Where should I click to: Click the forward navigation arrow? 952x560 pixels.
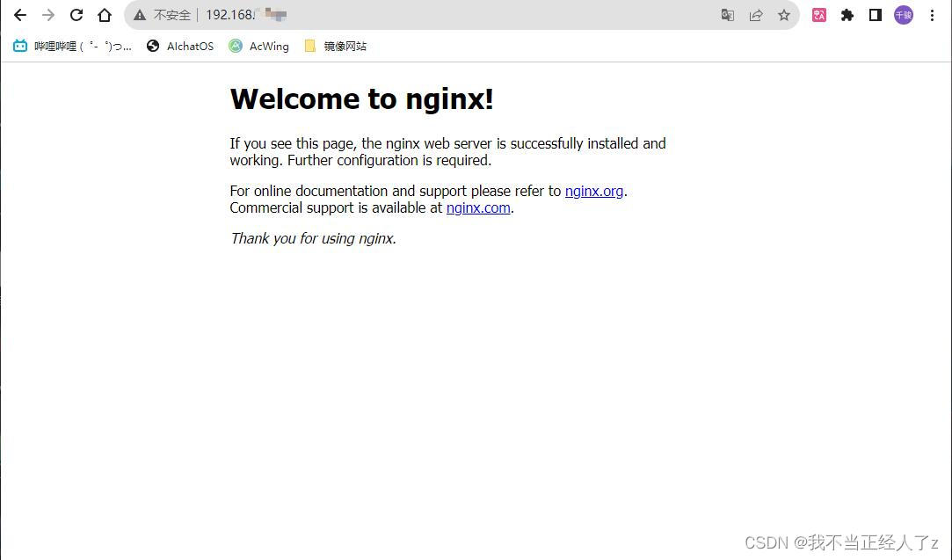[48, 15]
